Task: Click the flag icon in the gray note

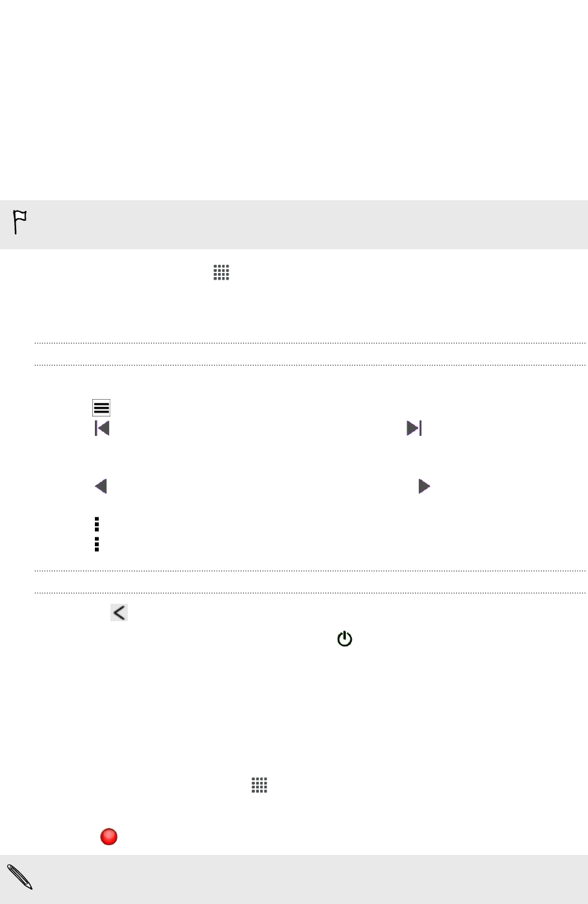Action: (x=20, y=223)
